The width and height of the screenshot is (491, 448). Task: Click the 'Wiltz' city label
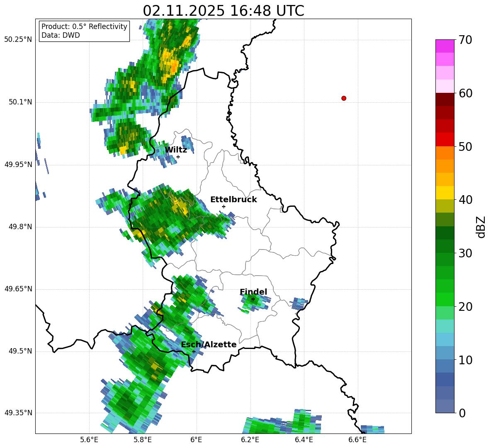tap(176, 150)
